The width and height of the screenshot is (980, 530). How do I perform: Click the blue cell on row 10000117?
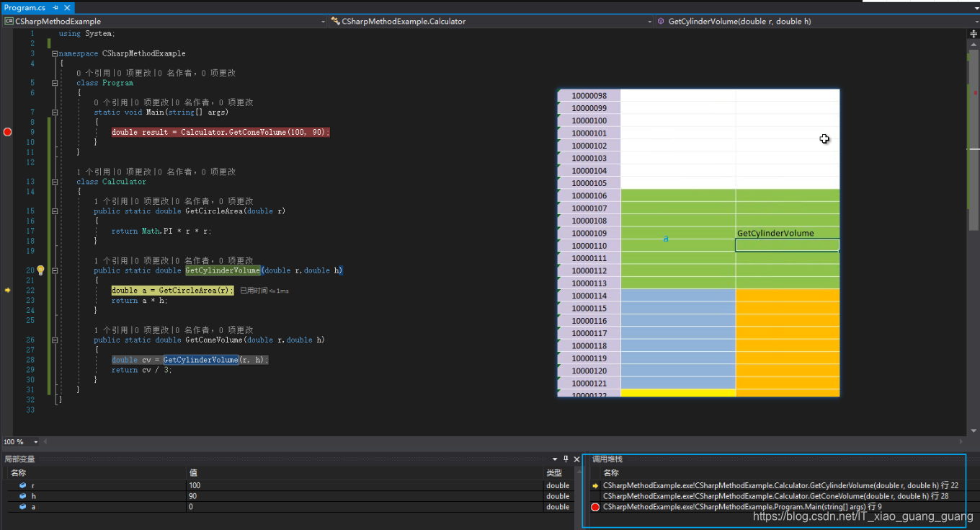(x=678, y=333)
